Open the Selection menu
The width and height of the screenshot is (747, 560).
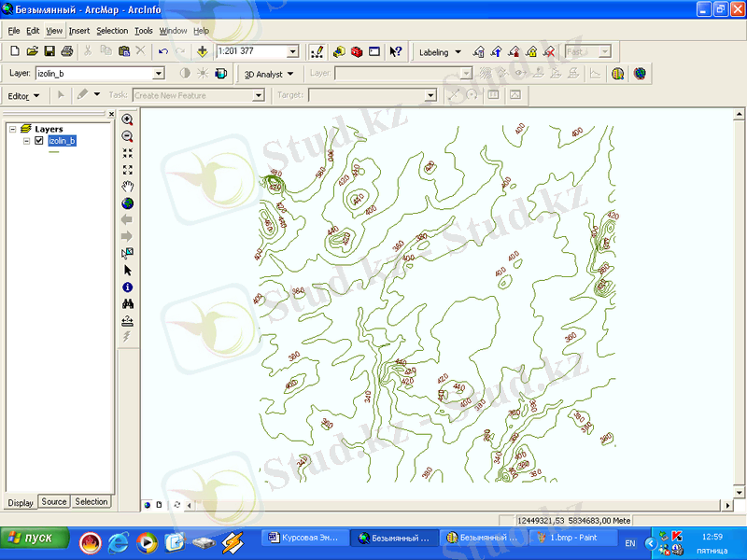[x=112, y=31]
